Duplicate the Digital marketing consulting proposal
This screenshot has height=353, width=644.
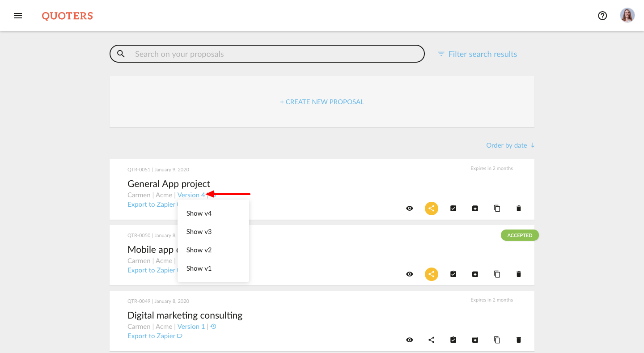pyautogui.click(x=496, y=340)
